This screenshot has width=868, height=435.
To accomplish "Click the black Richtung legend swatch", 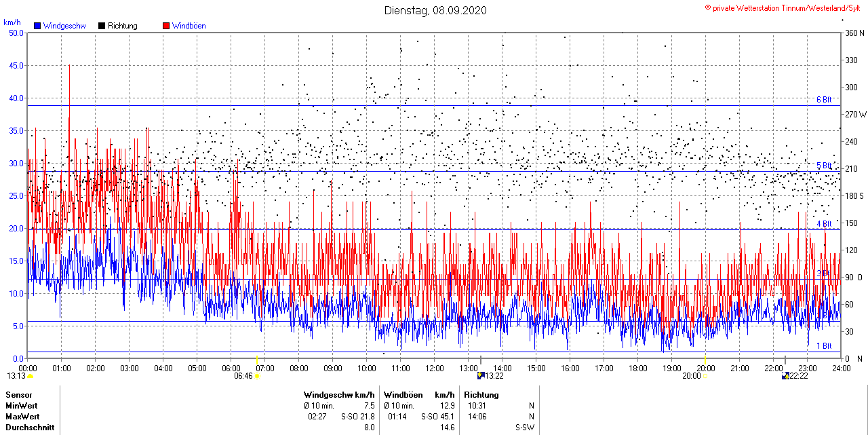I will pyautogui.click(x=102, y=26).
